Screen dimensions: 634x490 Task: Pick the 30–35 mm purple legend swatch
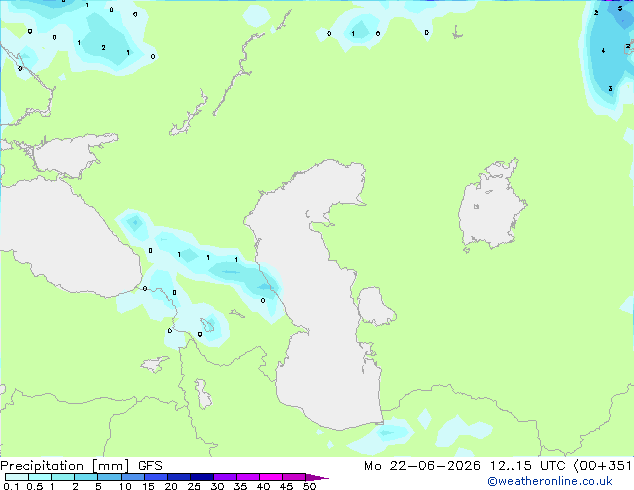pos(224,477)
